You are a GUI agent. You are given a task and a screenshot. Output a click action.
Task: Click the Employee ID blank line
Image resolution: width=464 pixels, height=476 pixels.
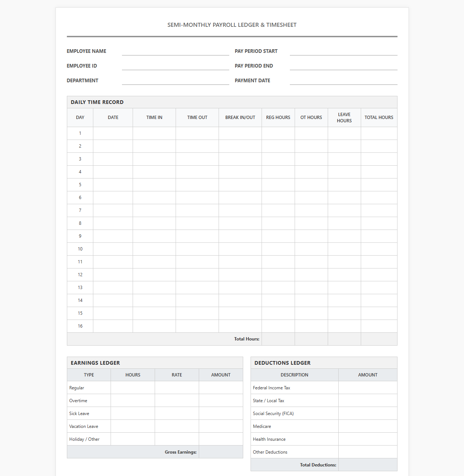click(x=175, y=66)
